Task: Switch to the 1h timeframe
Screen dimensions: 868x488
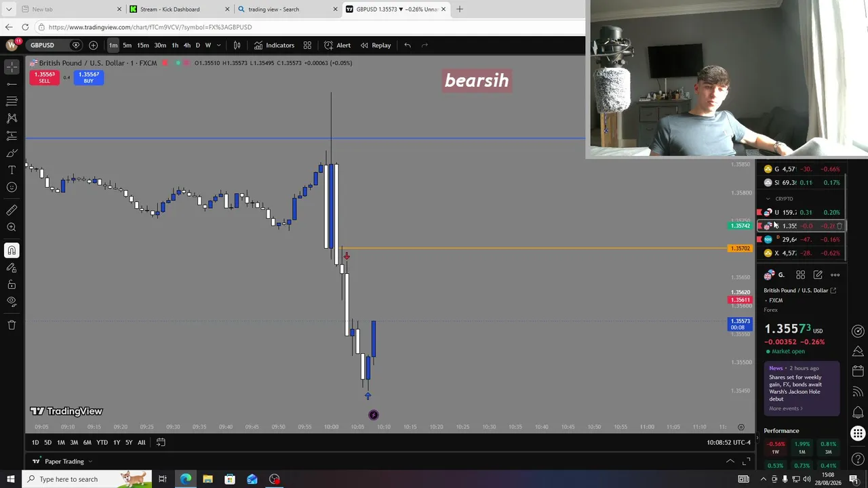Action: 175,45
